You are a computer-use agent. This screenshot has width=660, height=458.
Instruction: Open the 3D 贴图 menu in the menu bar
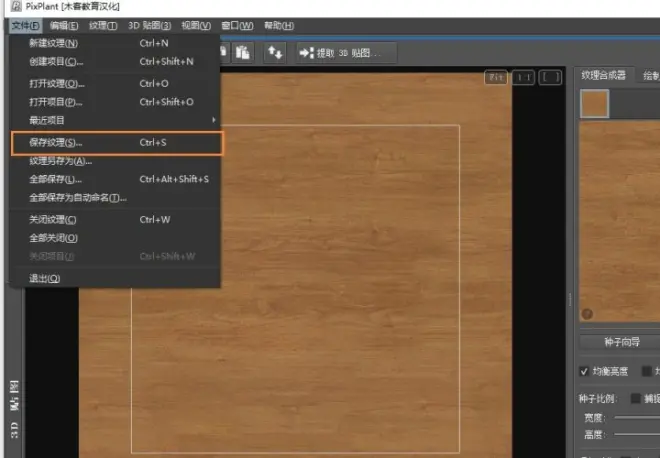coord(149,26)
